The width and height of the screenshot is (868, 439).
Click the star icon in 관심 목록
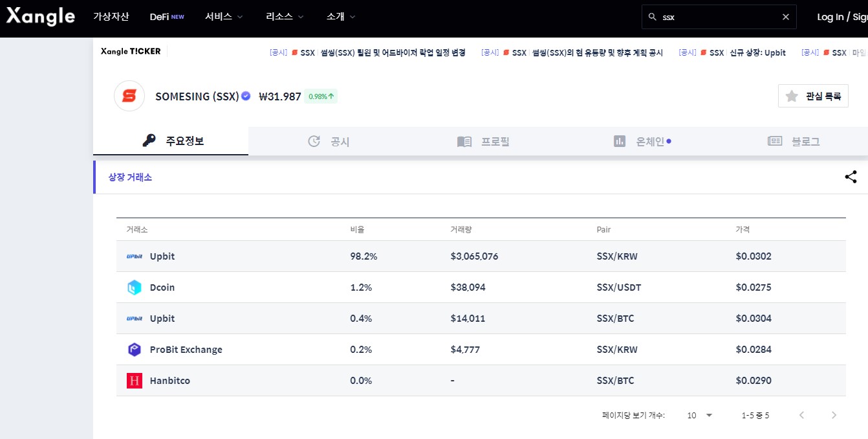[792, 96]
